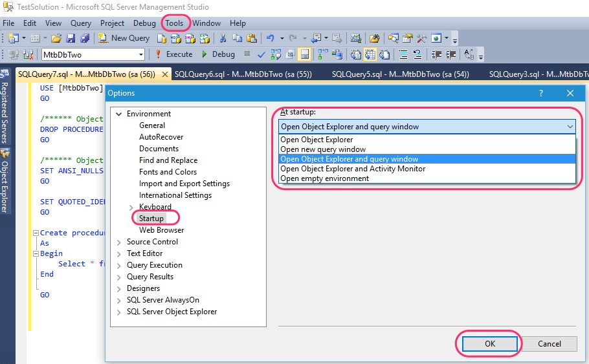
Task: Click the Analysis Services MDX Query icon
Action: 176,38
